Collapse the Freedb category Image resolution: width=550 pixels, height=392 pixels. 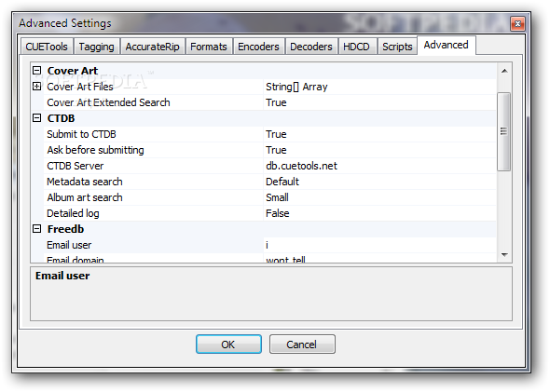(37, 229)
